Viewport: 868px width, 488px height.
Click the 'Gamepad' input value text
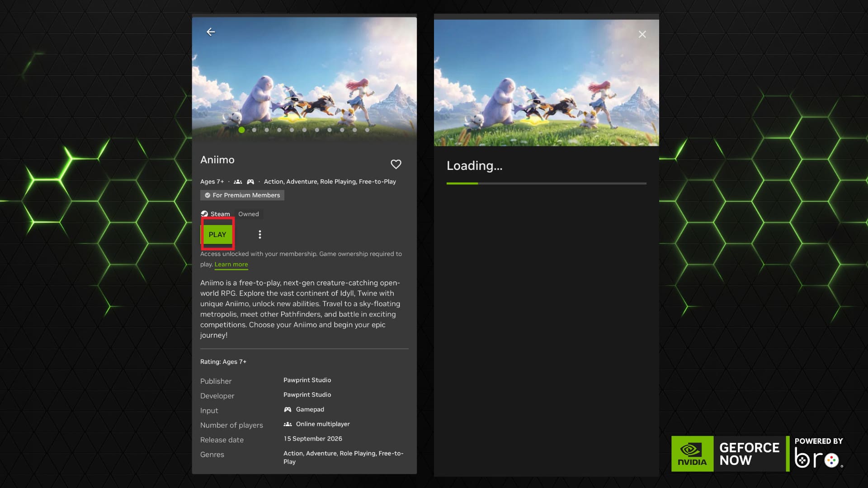310,409
